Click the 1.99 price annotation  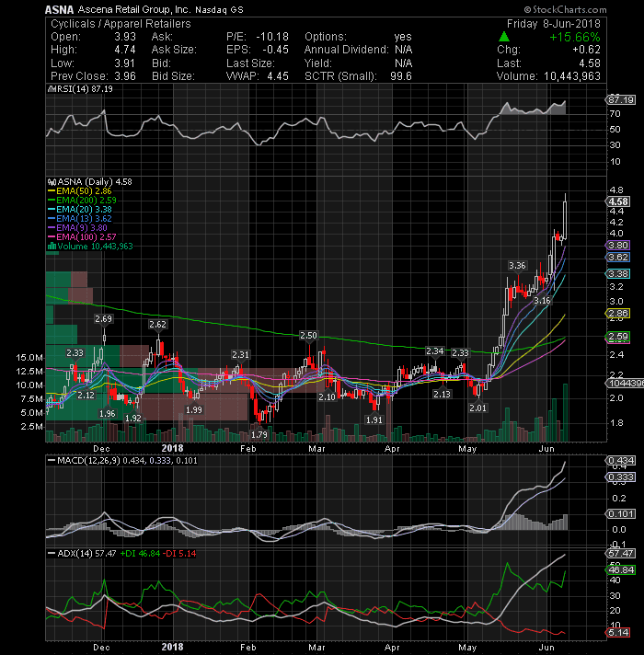coord(194,410)
